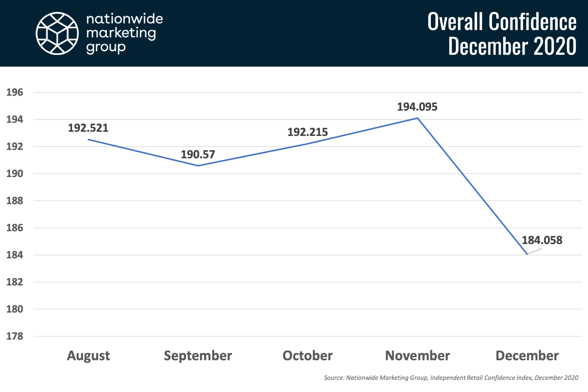Click the October axis label

(307, 355)
